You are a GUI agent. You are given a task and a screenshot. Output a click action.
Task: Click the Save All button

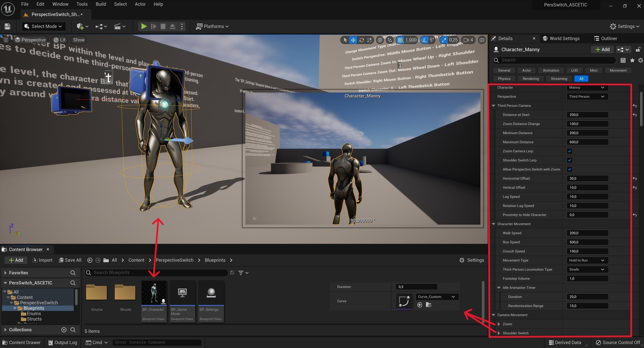click(70, 260)
